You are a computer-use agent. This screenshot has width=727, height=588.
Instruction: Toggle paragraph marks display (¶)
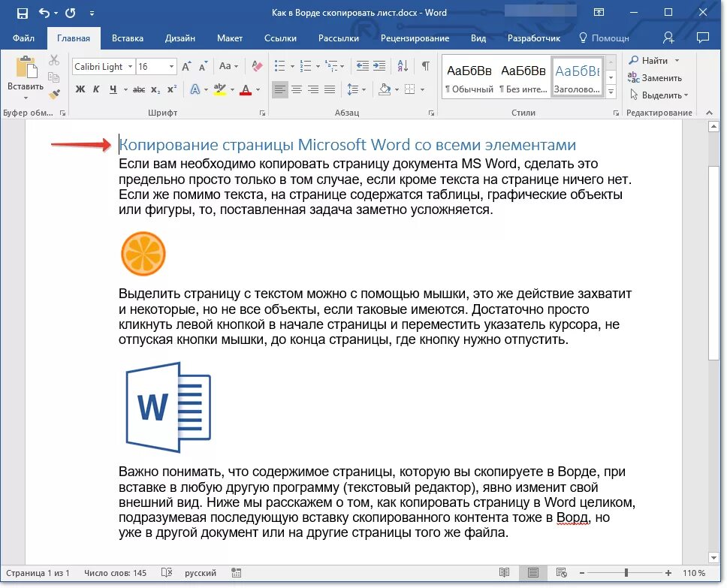tap(425, 66)
